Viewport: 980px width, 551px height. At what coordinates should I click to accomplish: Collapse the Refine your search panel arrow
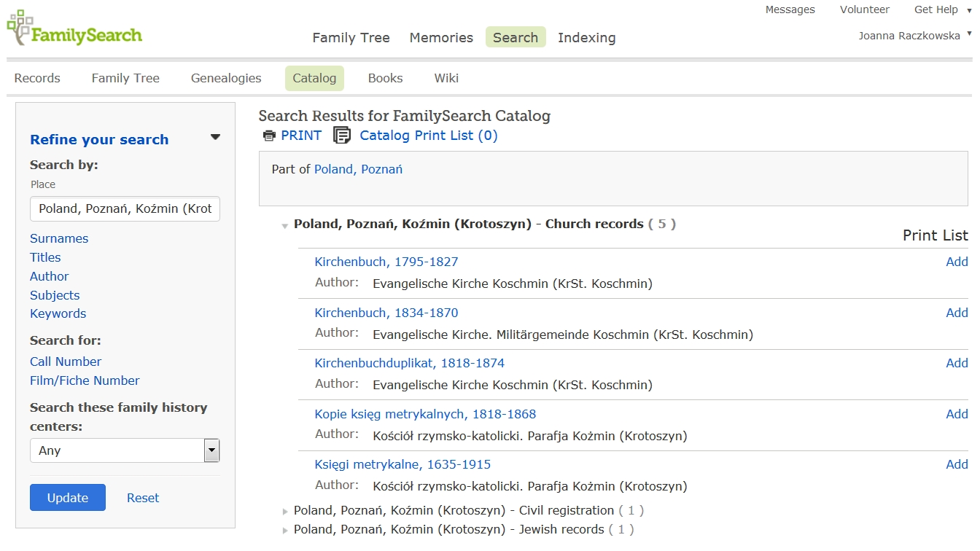coord(215,137)
